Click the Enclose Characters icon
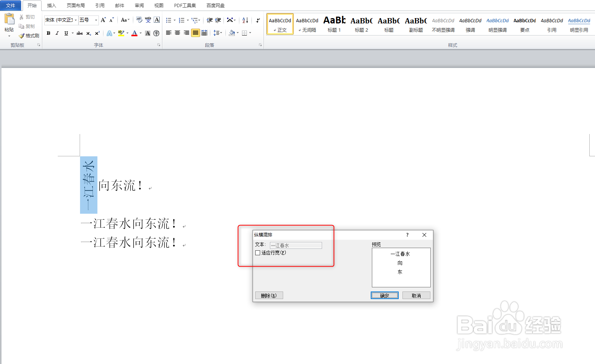595x364 pixels. [x=156, y=33]
